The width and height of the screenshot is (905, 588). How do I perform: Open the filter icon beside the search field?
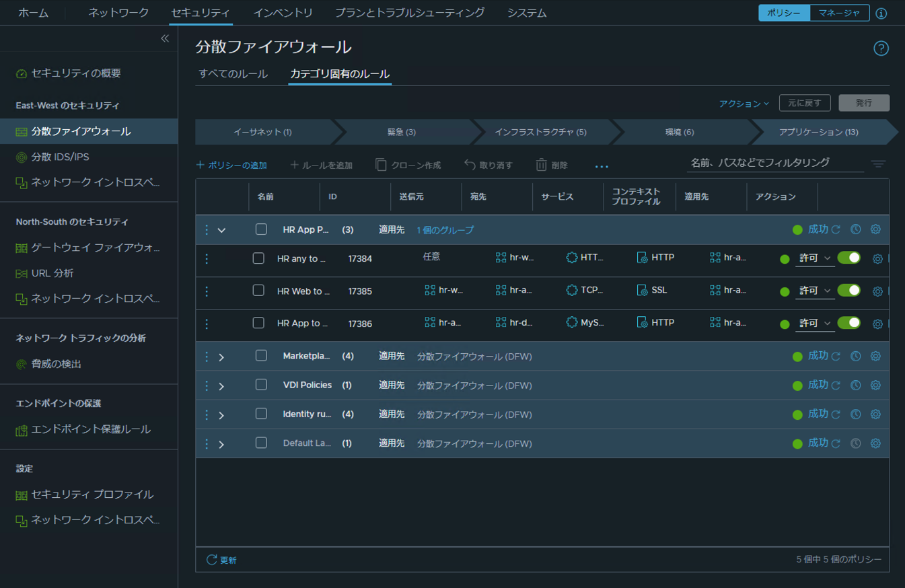[878, 163]
